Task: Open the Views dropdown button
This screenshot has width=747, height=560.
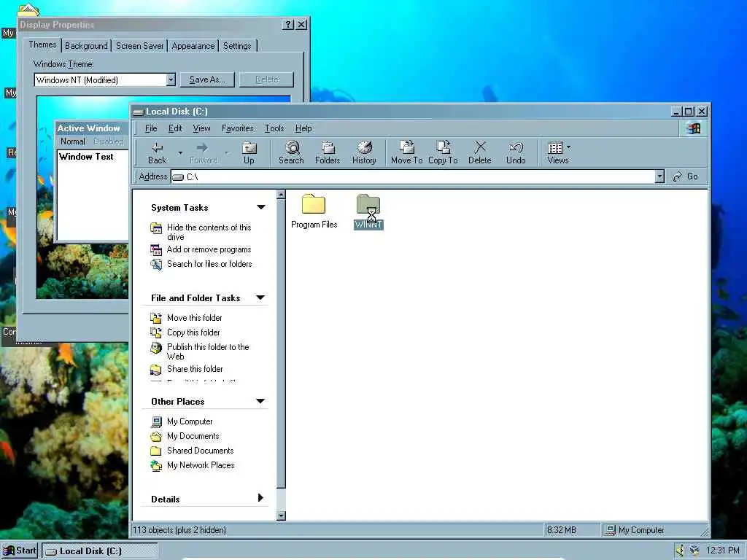Action: tap(558, 153)
